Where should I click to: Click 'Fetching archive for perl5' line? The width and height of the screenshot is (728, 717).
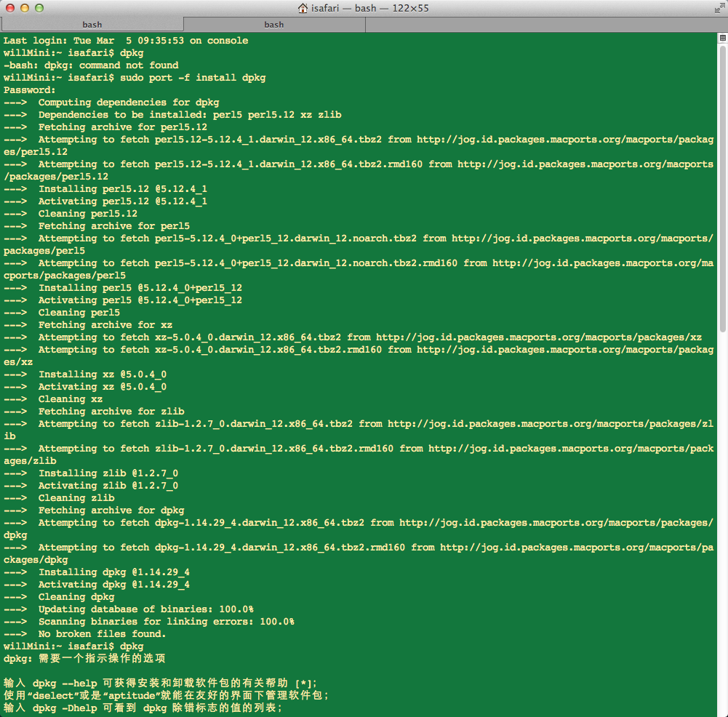click(97, 226)
